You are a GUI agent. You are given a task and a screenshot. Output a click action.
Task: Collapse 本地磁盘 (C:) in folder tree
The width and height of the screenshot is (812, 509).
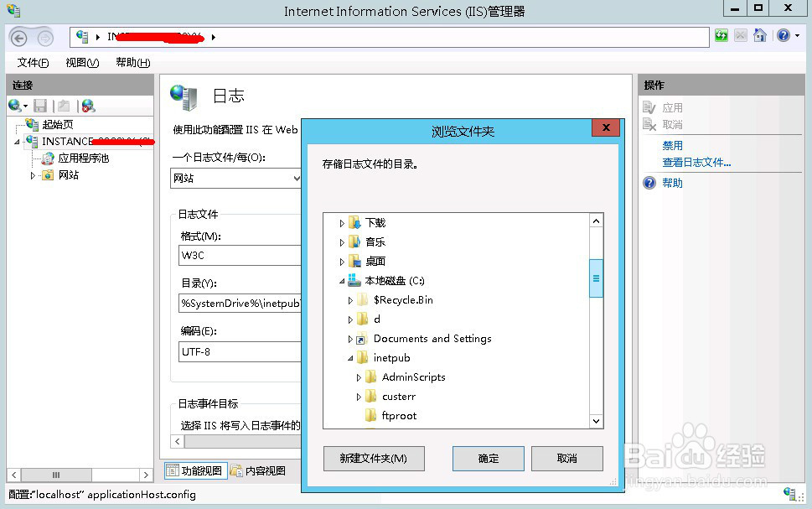pos(342,281)
